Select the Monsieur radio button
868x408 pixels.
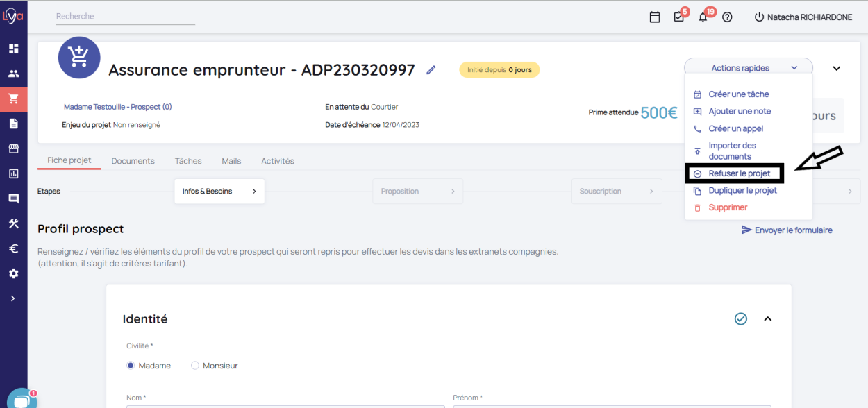195,366
